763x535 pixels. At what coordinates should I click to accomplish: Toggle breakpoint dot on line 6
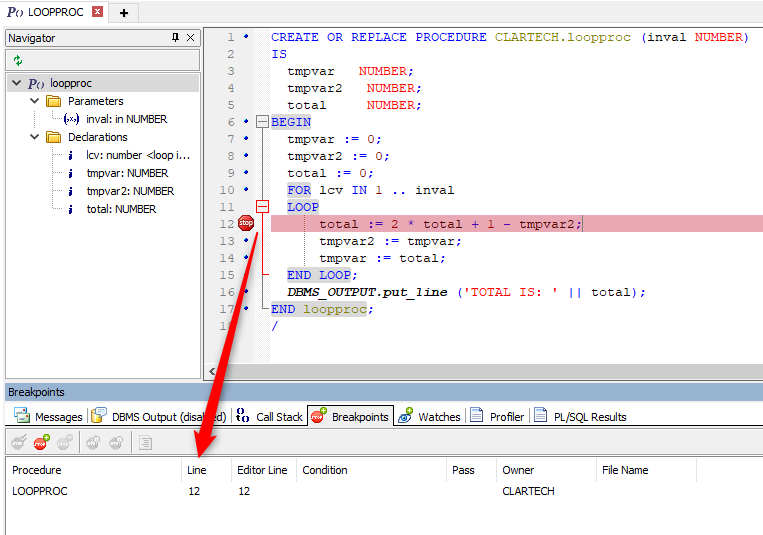(x=246, y=121)
